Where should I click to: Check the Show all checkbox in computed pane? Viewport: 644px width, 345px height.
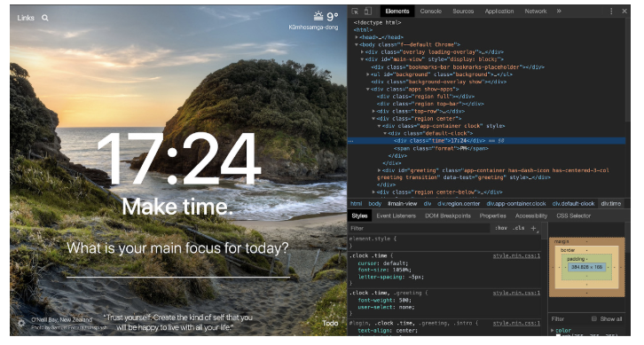tap(594, 318)
